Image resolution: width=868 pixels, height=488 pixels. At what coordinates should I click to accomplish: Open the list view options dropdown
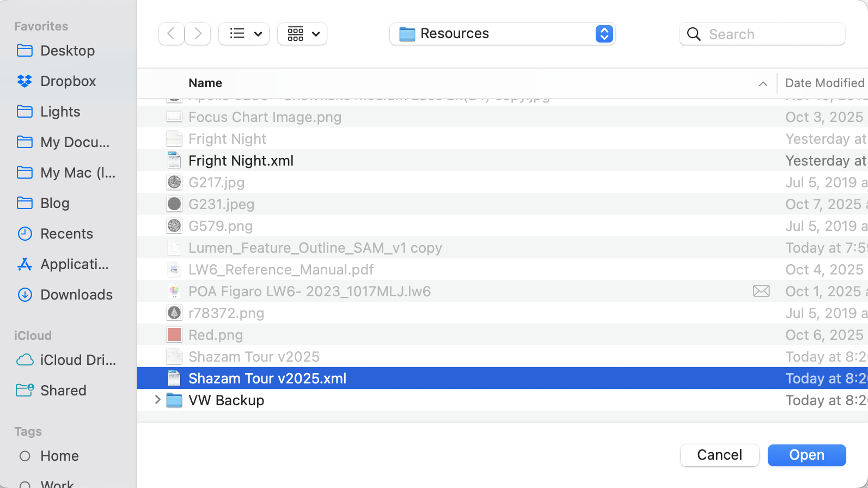(x=244, y=34)
